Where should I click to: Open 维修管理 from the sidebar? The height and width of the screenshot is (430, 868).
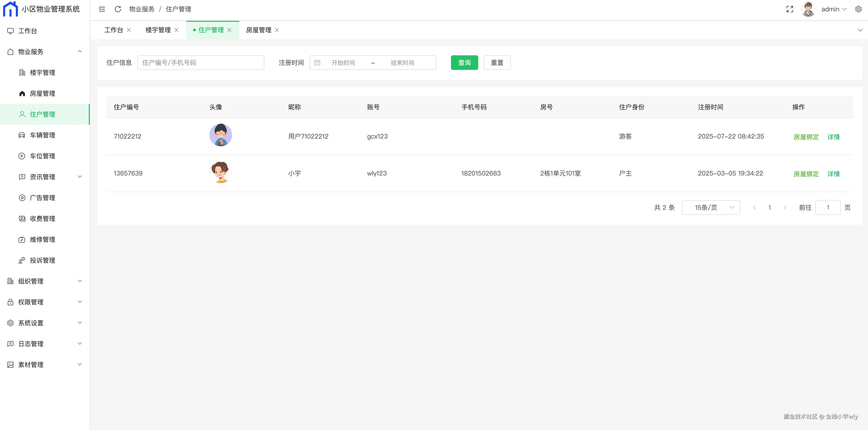pos(42,239)
